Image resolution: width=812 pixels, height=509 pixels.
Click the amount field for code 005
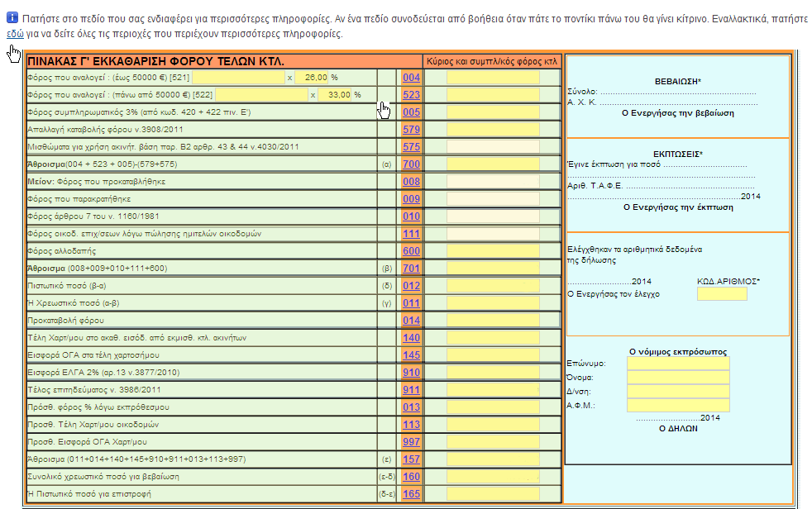[x=493, y=112]
